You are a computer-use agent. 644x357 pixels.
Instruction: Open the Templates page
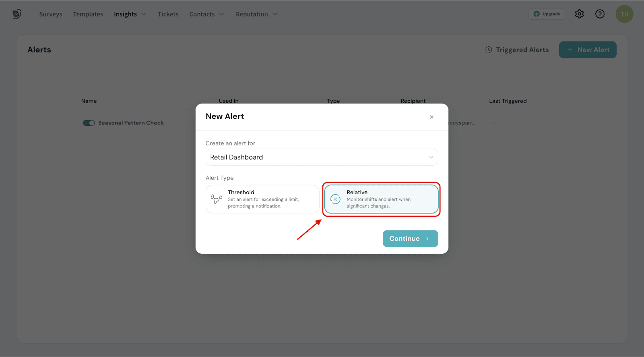88,14
